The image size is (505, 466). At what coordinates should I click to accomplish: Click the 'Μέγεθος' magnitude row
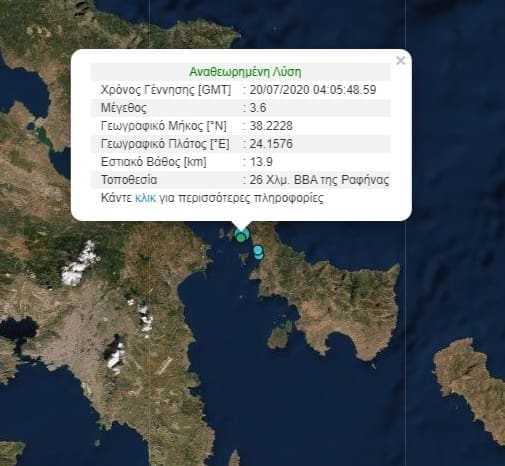pyautogui.click(x=241, y=108)
